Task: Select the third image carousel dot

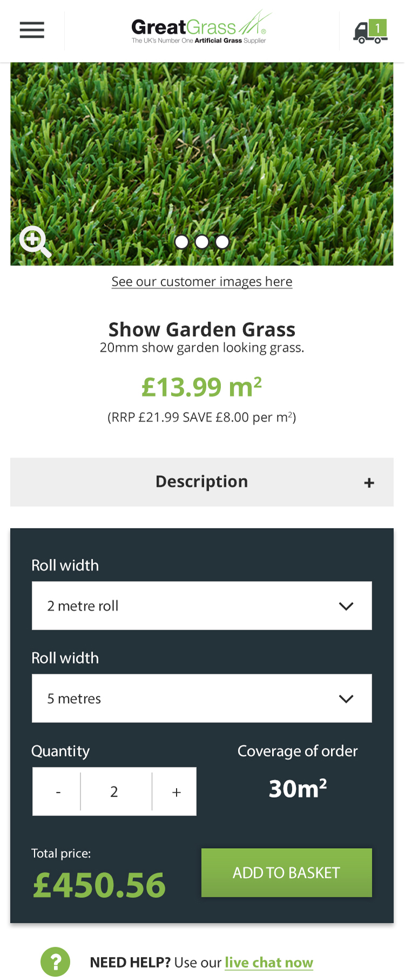Action: (222, 242)
